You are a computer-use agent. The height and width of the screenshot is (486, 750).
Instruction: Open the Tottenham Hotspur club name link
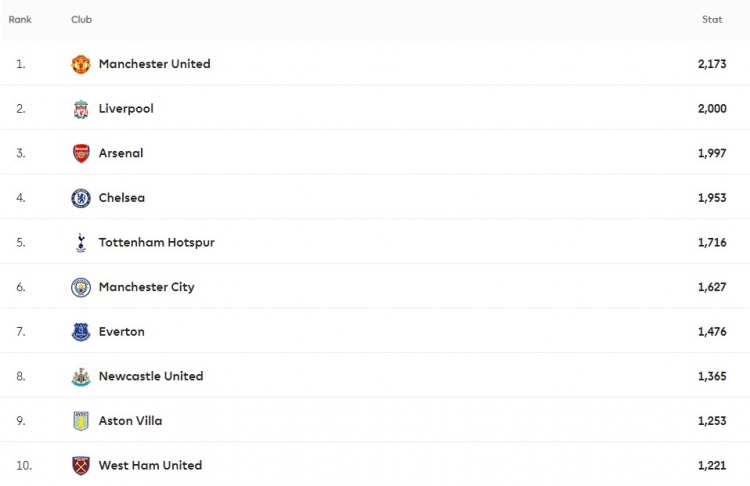156,242
